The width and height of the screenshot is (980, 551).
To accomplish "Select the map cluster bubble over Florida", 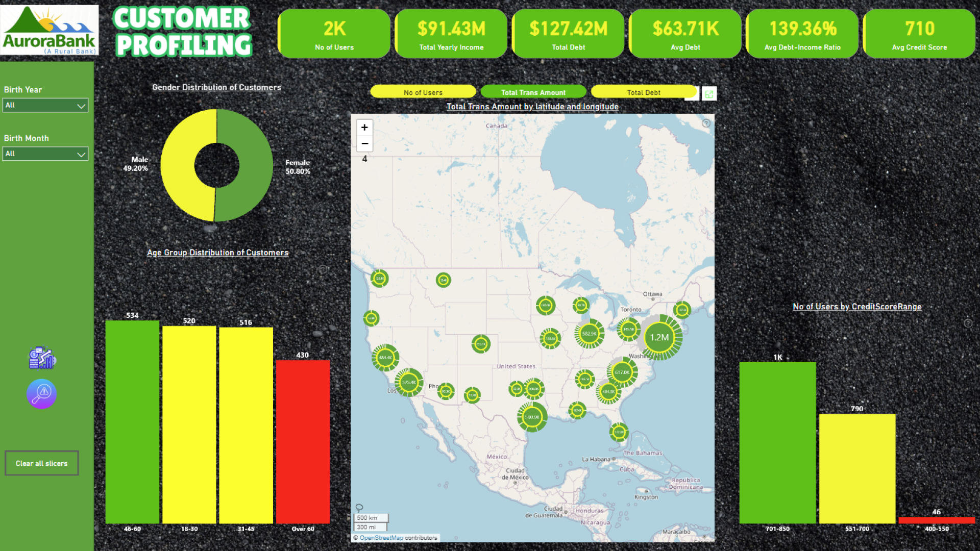I will pos(619,432).
